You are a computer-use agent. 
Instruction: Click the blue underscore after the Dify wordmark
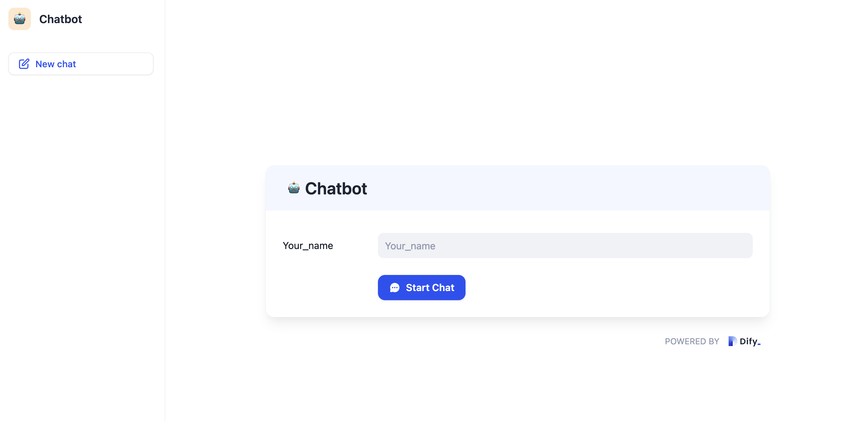pyautogui.click(x=759, y=344)
